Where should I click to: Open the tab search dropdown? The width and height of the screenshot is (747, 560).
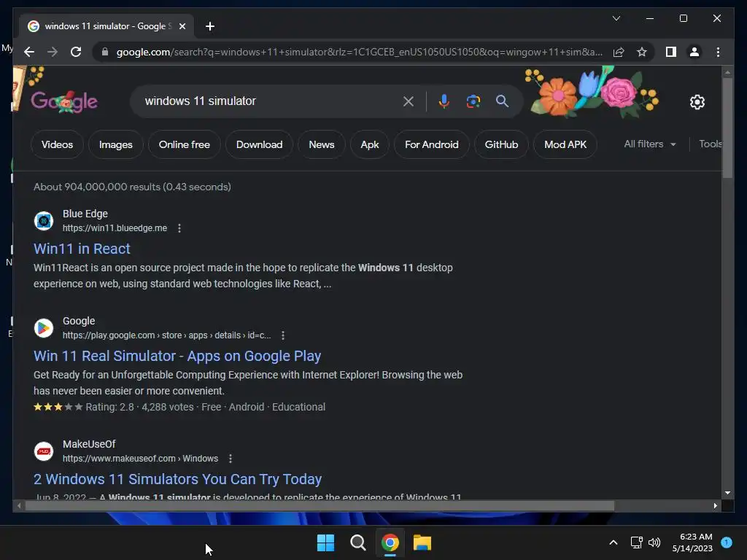click(x=616, y=18)
